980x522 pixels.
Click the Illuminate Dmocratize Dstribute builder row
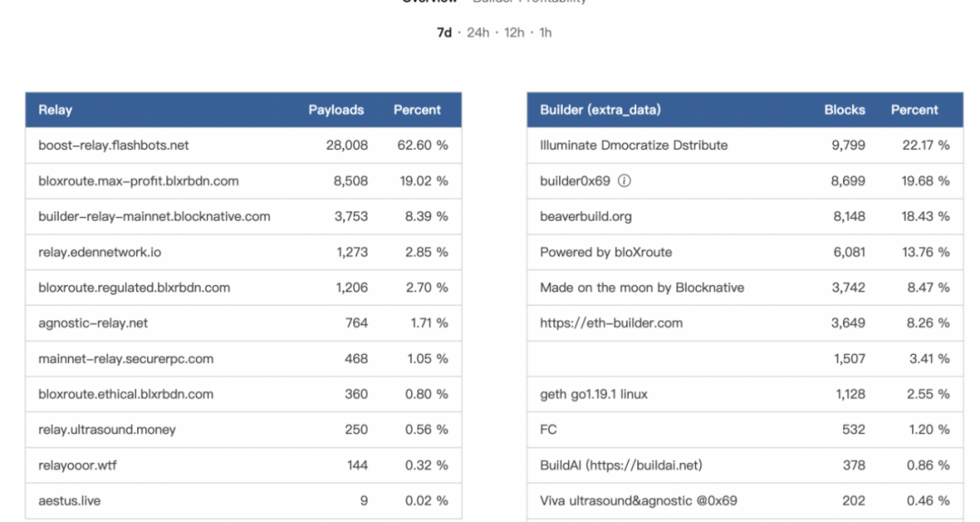(633, 145)
